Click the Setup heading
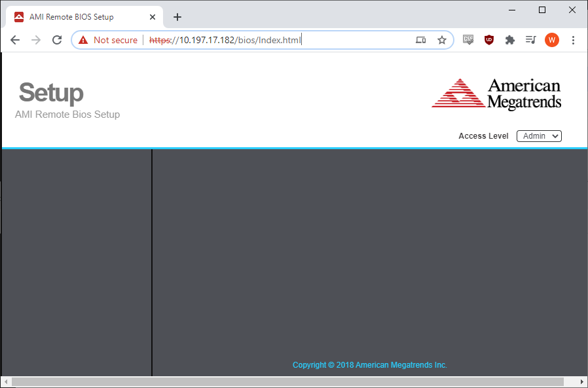 pyautogui.click(x=51, y=92)
